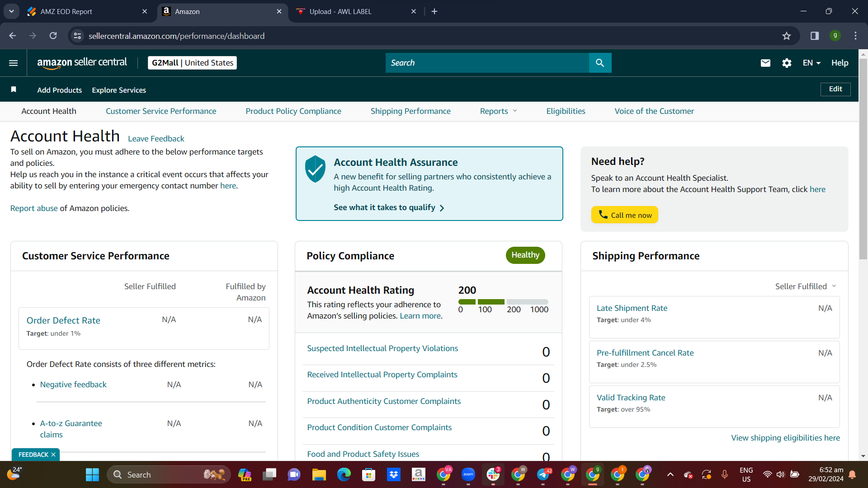Click the Call me now button
868x488 pixels.
click(625, 215)
